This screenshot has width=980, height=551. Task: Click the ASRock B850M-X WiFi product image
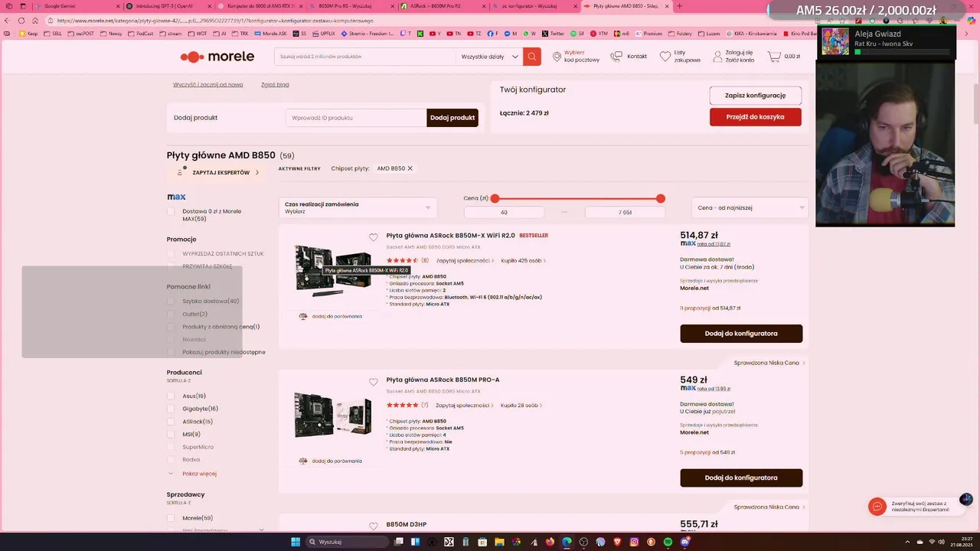[332, 270]
